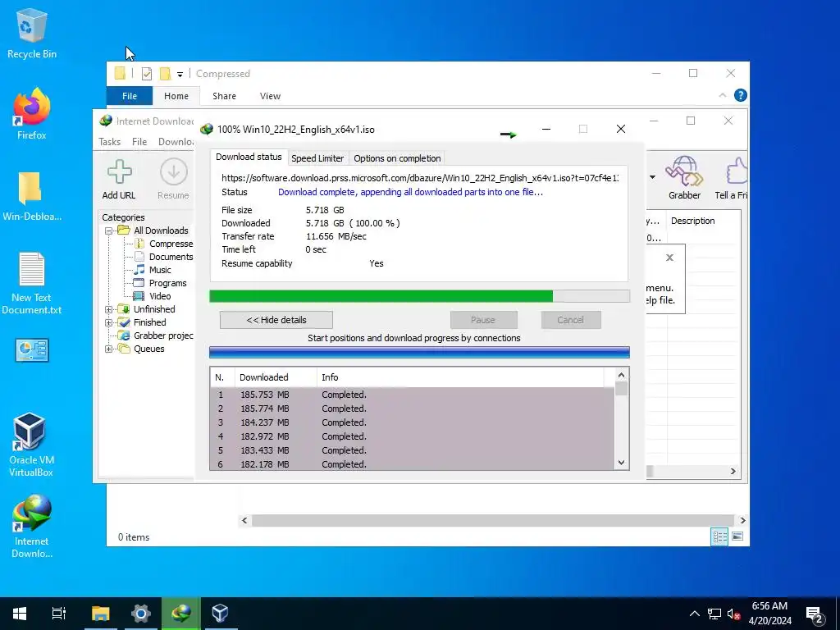Open the Downloads menu in IDM
Viewport: 840px width, 630px height.
176,141
